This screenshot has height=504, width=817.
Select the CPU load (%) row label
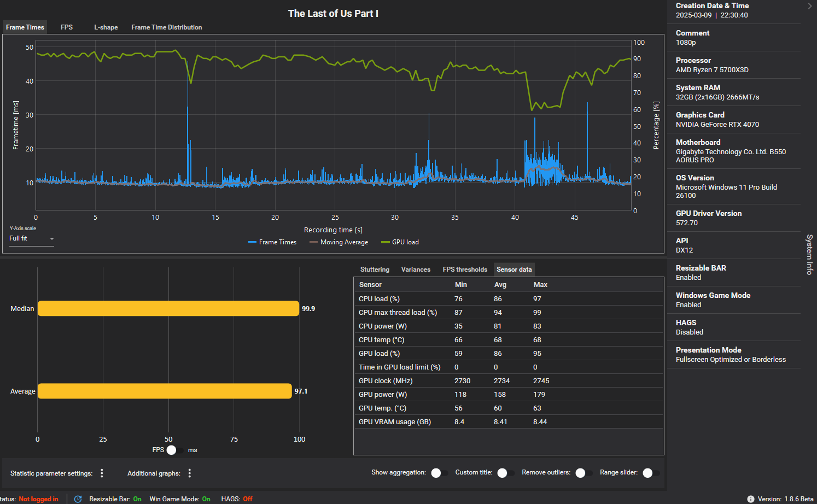[379, 299]
